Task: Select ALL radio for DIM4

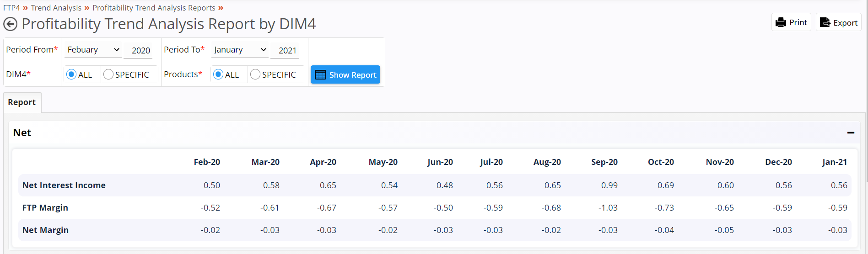Action: 71,74
